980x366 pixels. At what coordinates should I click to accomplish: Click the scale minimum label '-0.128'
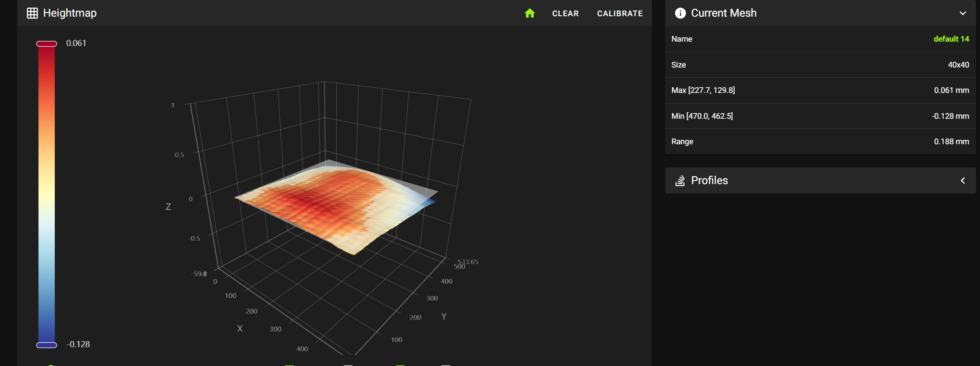78,344
